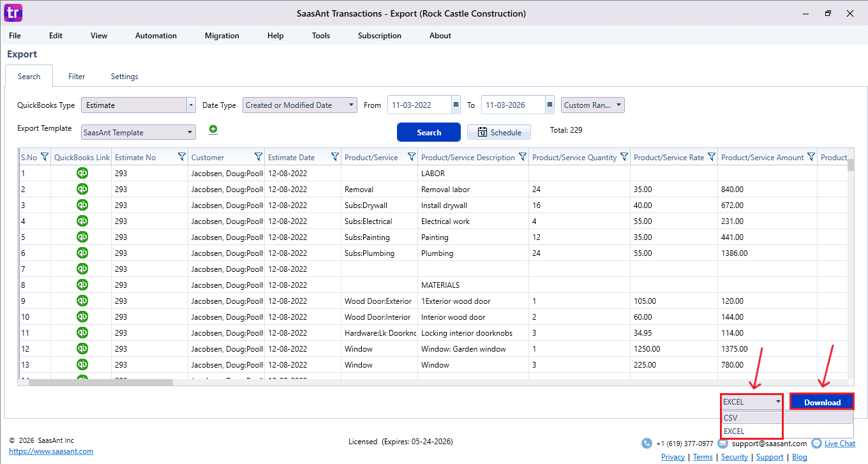Click the green plus to add export template
This screenshot has height=464, width=868.
coord(213,129)
